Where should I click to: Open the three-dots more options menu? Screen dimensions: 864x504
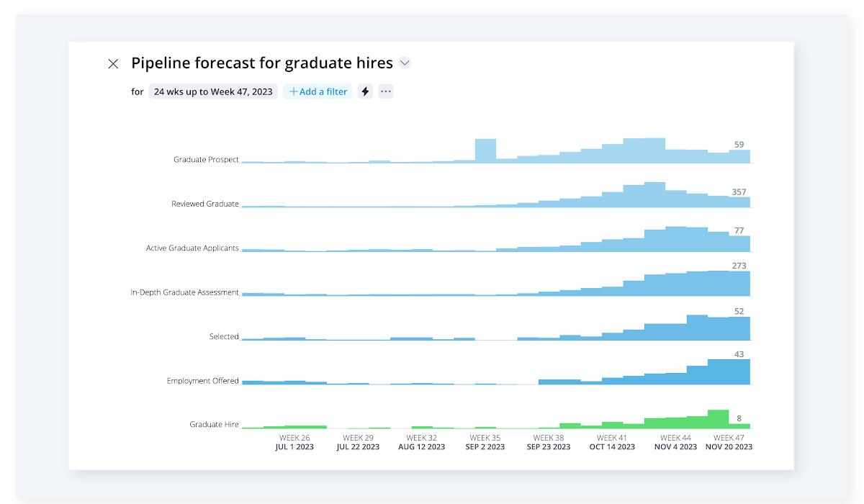pyautogui.click(x=386, y=91)
